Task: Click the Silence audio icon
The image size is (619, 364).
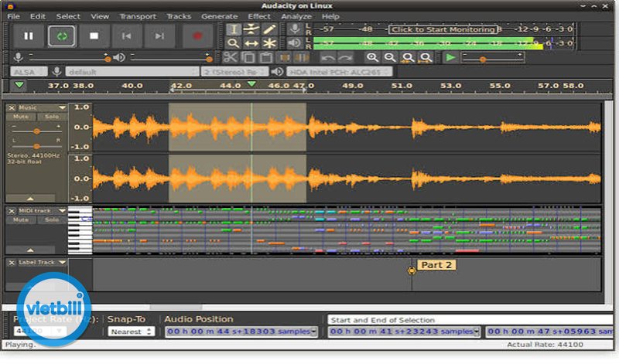Action: click(x=302, y=58)
